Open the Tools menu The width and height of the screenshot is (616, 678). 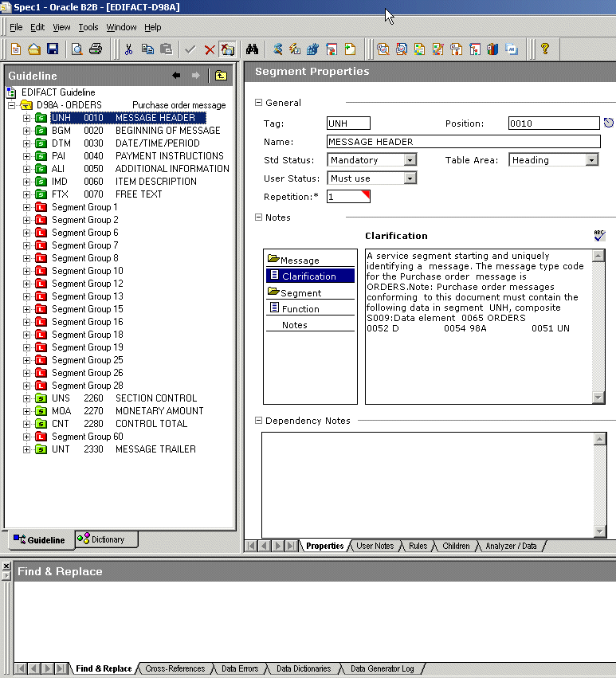point(88,27)
